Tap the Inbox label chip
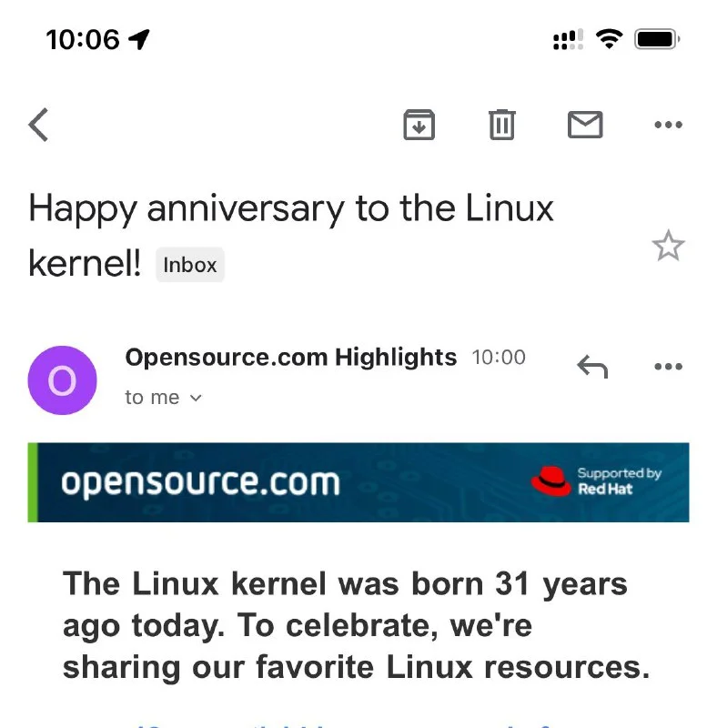 (190, 266)
